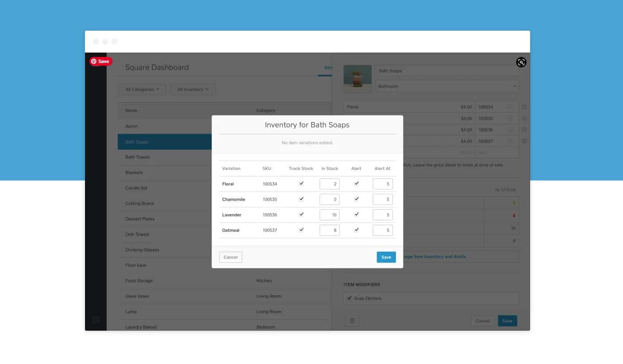The image size is (623, 364).
Task: Click the icon at the bottom of the dark sidebar
Action: click(x=96, y=320)
